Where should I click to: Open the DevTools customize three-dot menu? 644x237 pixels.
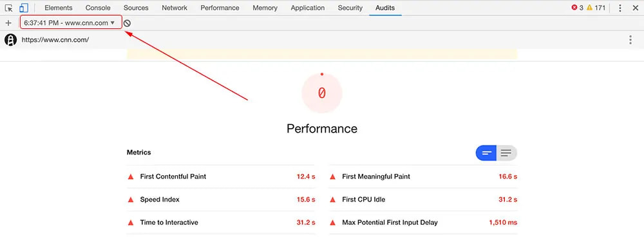point(620,8)
